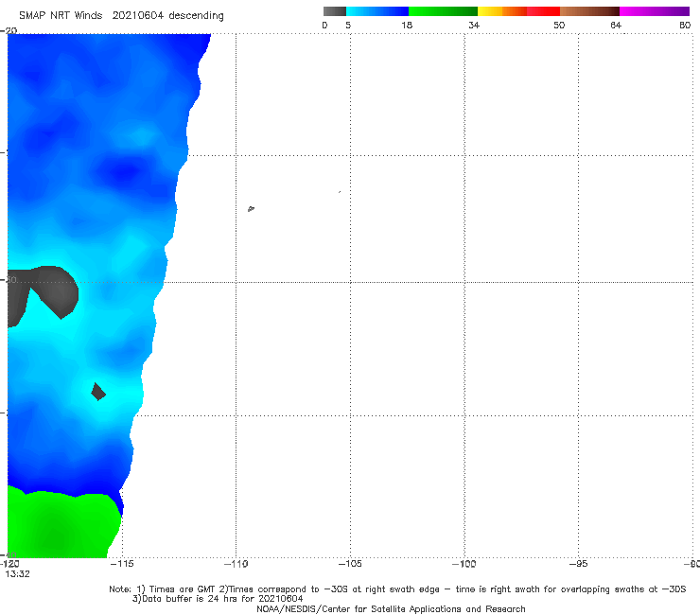The height and width of the screenshot is (615, 700).
Task: Click the yellow-to-red segment of the color bar
Action: [518, 11]
